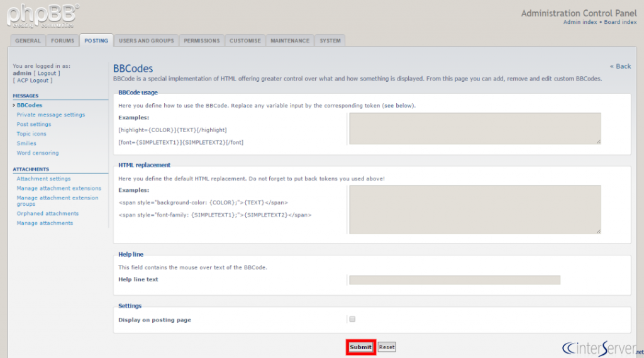The image size is (644, 358).
Task: Click the Help line text label
Action: coord(138,279)
